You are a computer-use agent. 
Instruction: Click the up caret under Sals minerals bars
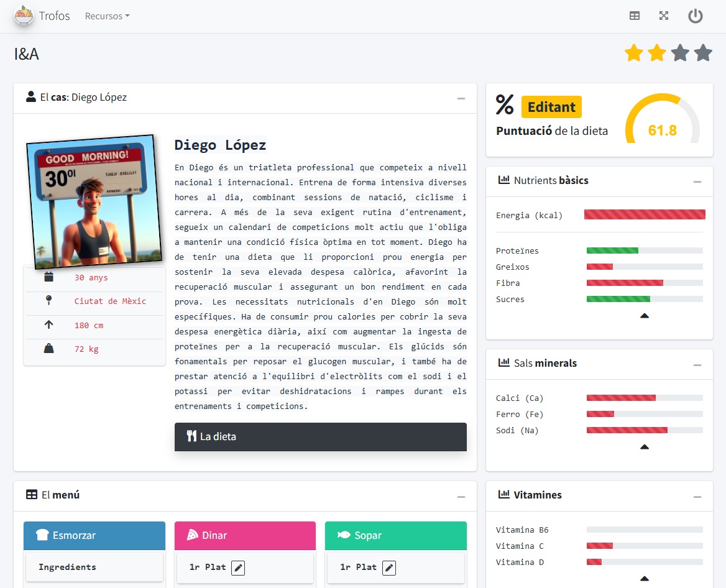(644, 447)
